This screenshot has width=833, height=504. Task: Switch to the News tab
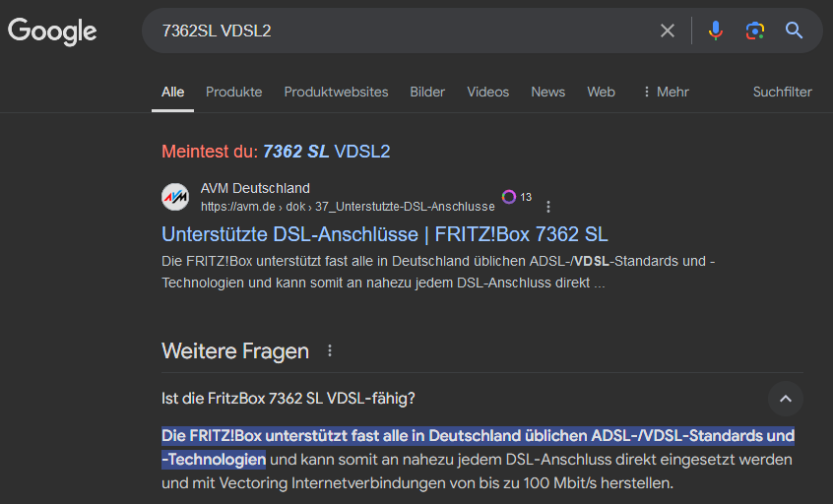(x=547, y=92)
